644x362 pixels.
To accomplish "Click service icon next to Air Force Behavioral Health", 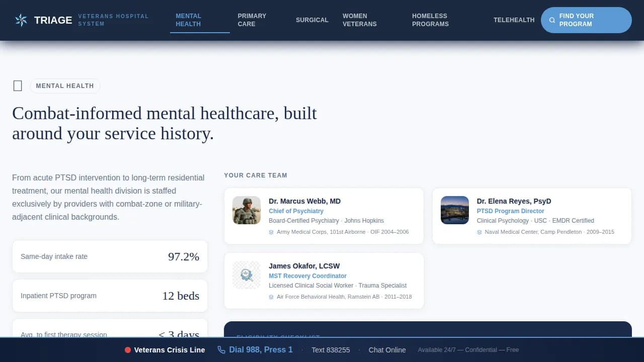I will click(x=271, y=297).
